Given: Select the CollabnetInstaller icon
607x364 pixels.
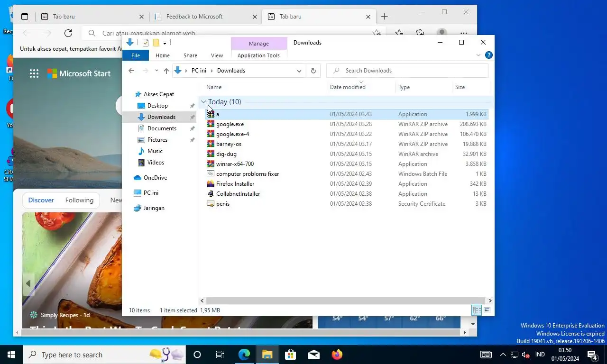Looking at the screenshot, I should click(x=211, y=194).
